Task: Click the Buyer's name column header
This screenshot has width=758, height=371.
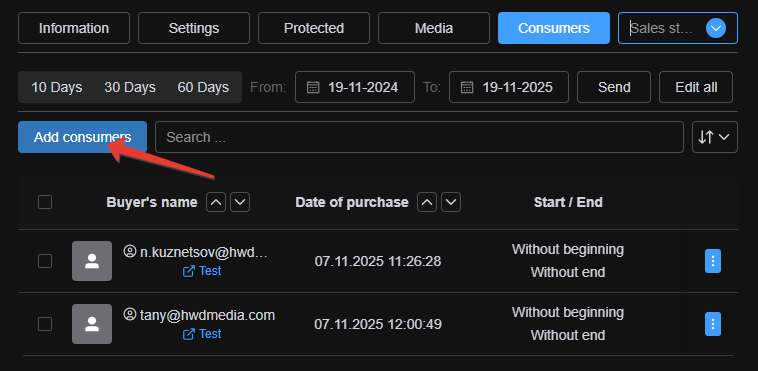Action: [x=152, y=202]
